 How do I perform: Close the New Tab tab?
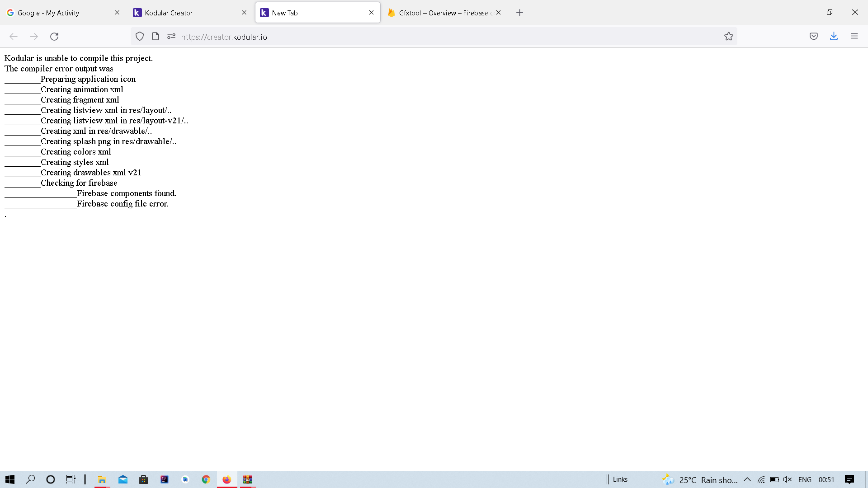point(371,13)
